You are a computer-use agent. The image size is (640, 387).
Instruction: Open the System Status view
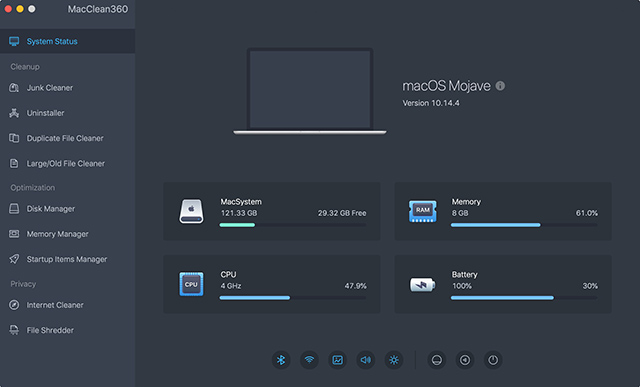(67, 41)
